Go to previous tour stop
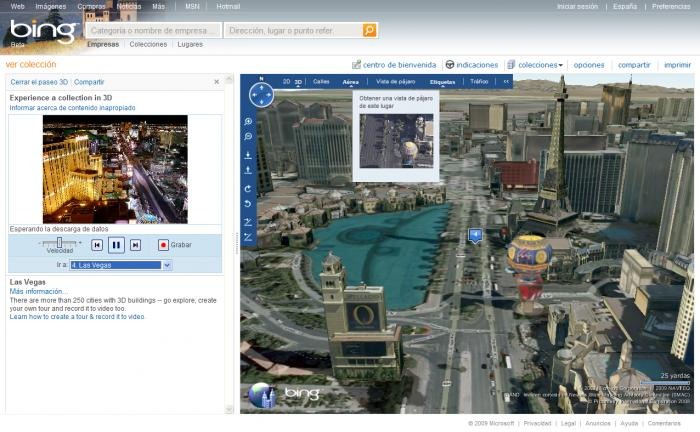This screenshot has height=432, width=700. 97,245
